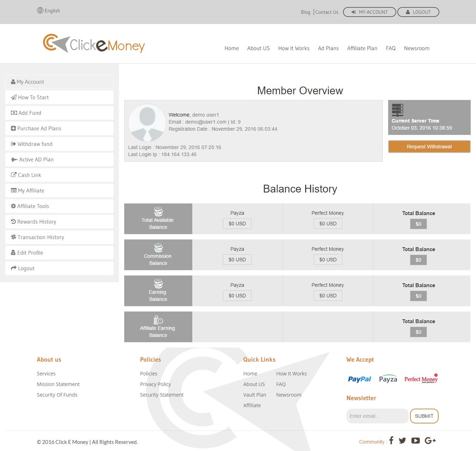The height and width of the screenshot is (451, 476).
Task: Open the Twitter community page
Action: [403, 441]
